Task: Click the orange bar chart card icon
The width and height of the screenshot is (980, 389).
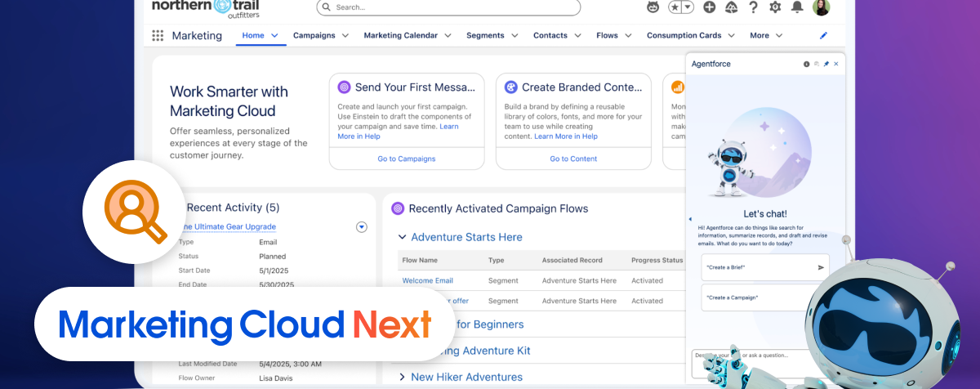Action: 677,87
